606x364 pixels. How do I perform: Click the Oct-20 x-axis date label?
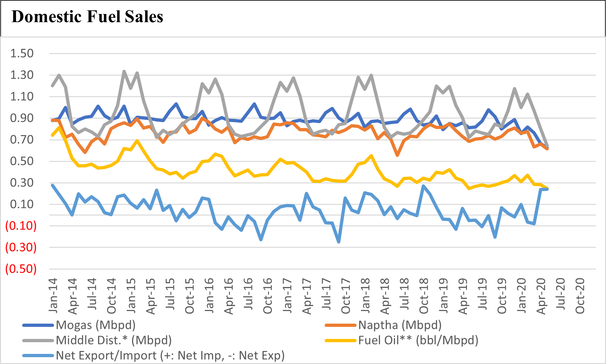click(580, 296)
